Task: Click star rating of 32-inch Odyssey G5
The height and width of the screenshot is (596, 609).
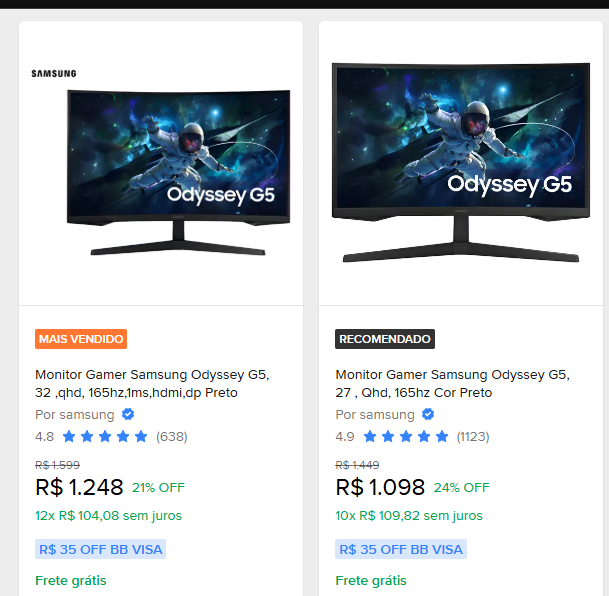Action: (105, 436)
